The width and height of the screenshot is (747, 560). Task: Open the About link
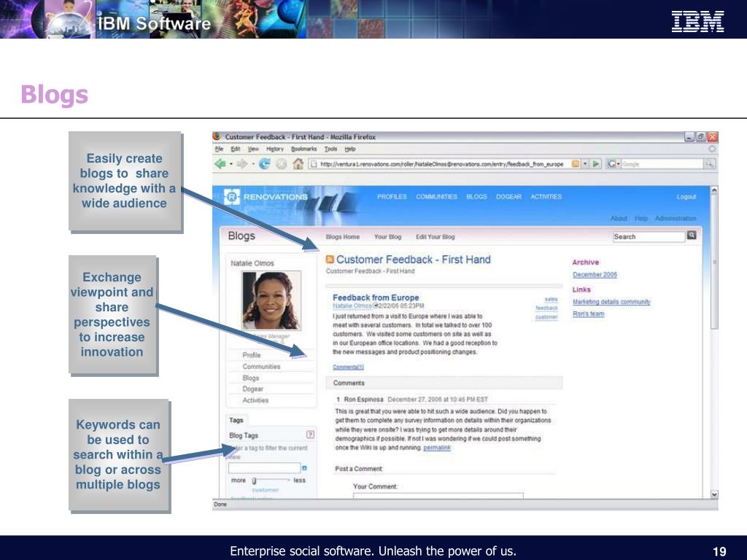[619, 219]
